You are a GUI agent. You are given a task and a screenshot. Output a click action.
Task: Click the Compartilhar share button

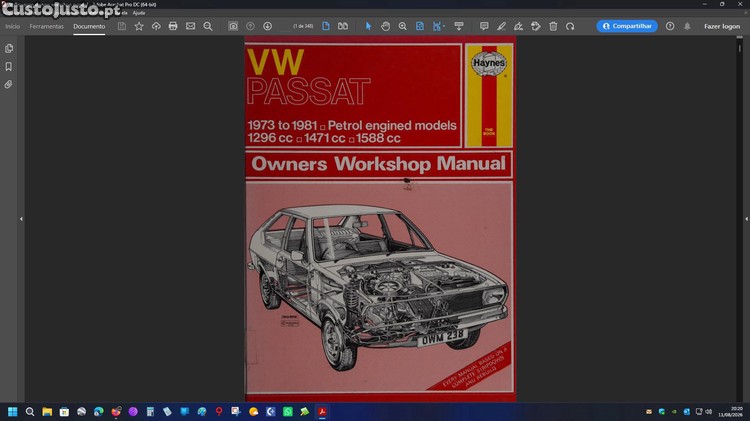[x=627, y=26]
